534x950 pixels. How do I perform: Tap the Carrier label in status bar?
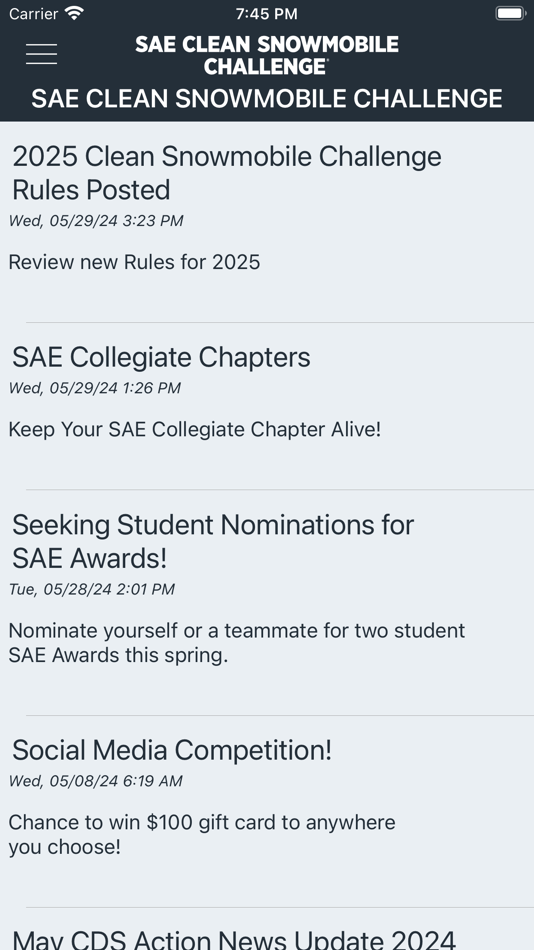click(33, 13)
